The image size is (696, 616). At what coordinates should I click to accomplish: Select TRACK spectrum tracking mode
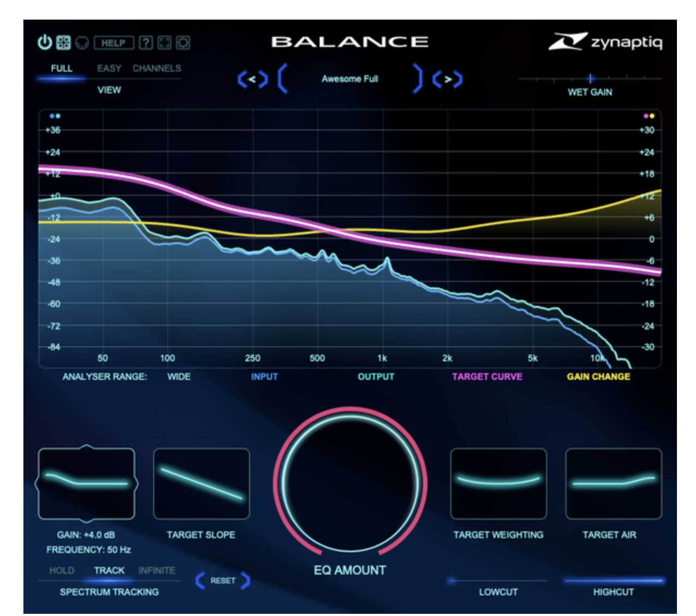[x=109, y=570]
